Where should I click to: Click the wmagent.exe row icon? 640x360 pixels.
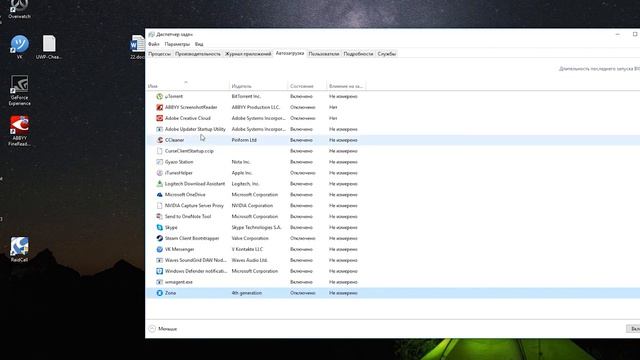[160, 282]
